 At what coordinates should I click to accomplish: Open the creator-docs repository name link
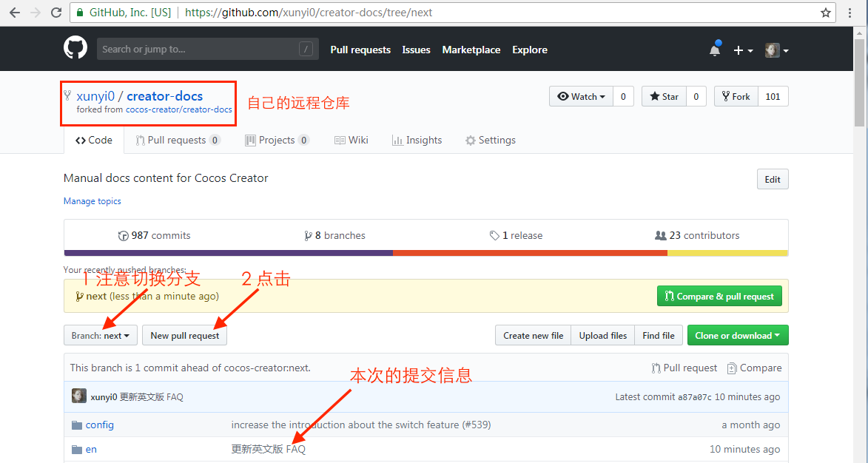point(165,96)
